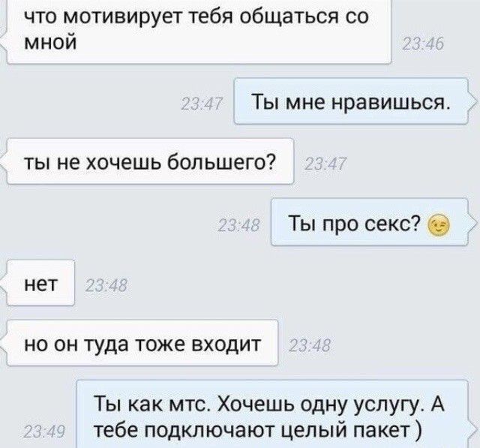
Task: Click the 23:49 timestamp of the last message
Action: click(x=44, y=433)
